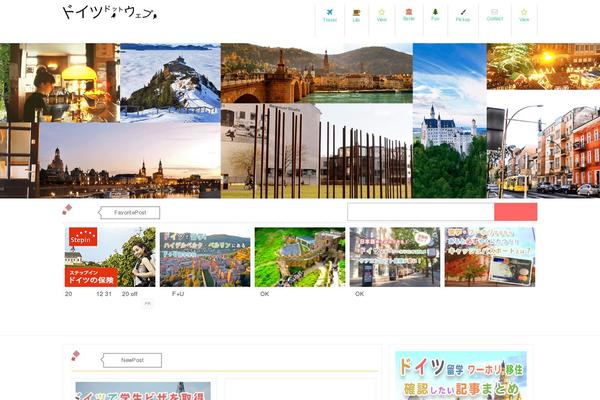
Task: Open the Fun tree menu item
Action: [x=435, y=16]
